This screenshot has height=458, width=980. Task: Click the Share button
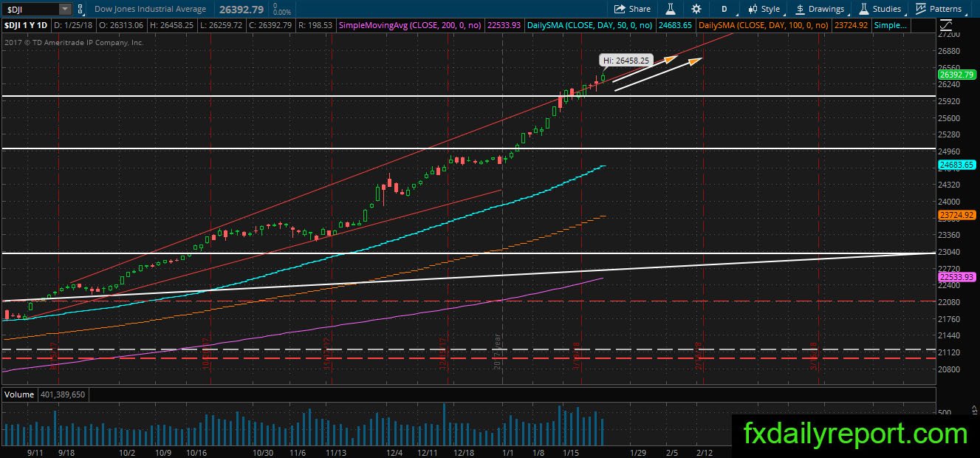632,9
